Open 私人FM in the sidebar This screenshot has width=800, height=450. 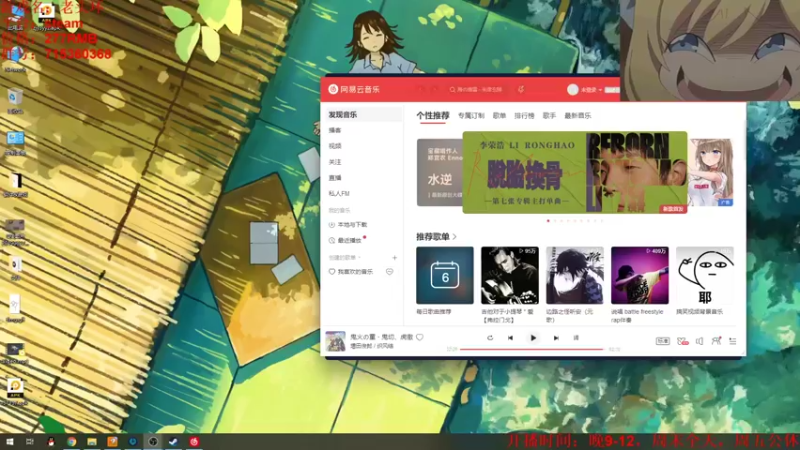coord(339,193)
